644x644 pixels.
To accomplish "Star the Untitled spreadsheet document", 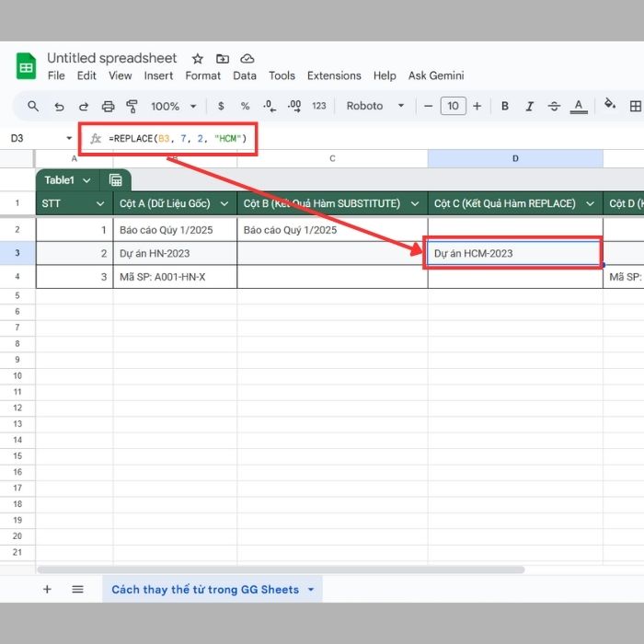I will (x=198, y=59).
